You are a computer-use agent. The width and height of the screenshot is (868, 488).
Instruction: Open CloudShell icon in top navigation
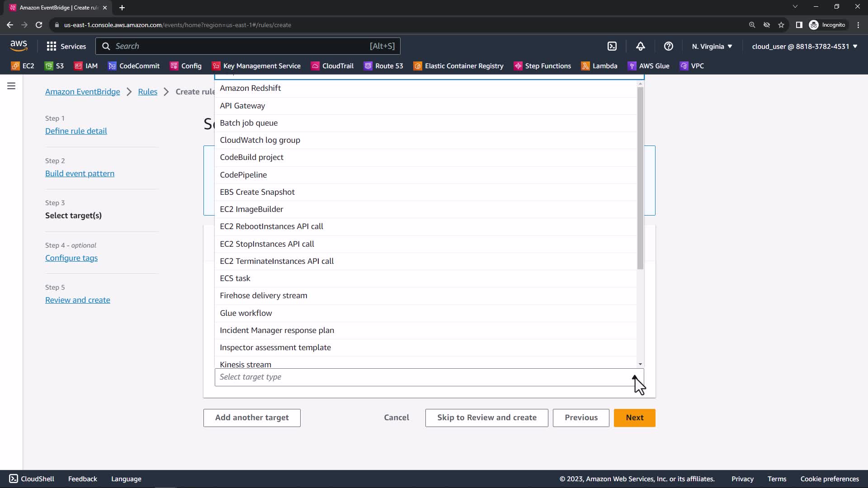pos(612,46)
